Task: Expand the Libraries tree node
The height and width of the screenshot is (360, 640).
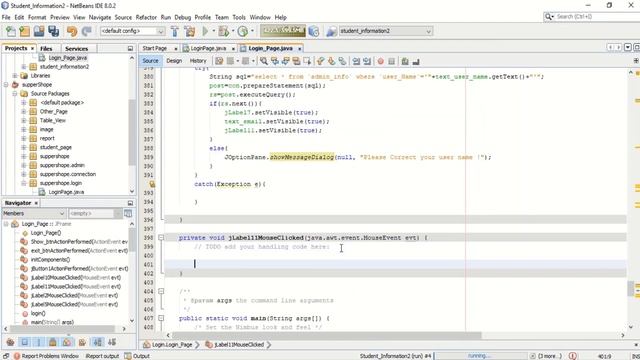Action: click(15, 76)
